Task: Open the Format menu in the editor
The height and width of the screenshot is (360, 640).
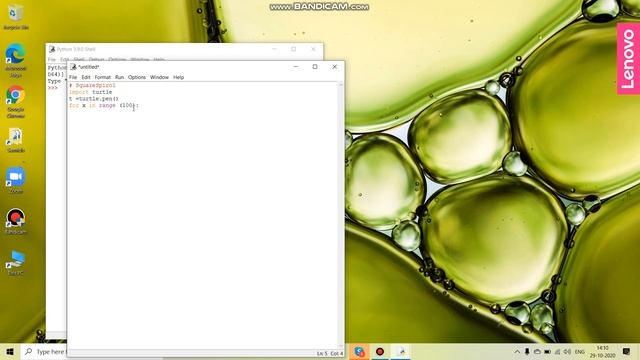Action: point(102,77)
